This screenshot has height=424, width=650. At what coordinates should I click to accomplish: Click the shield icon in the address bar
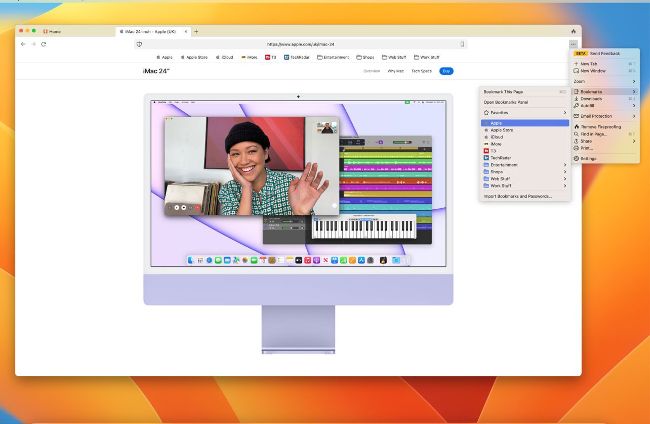pyautogui.click(x=139, y=44)
